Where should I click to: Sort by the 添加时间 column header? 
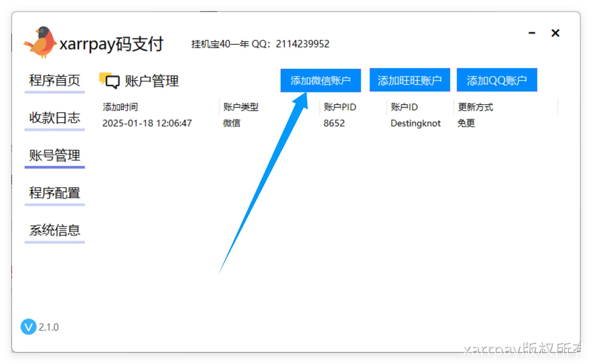(x=120, y=107)
